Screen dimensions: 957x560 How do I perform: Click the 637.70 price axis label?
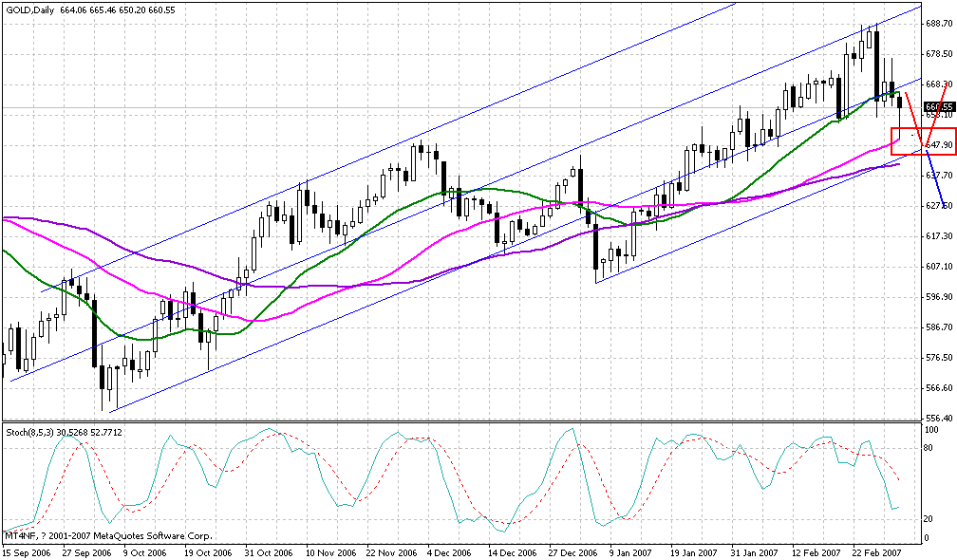[x=939, y=176]
